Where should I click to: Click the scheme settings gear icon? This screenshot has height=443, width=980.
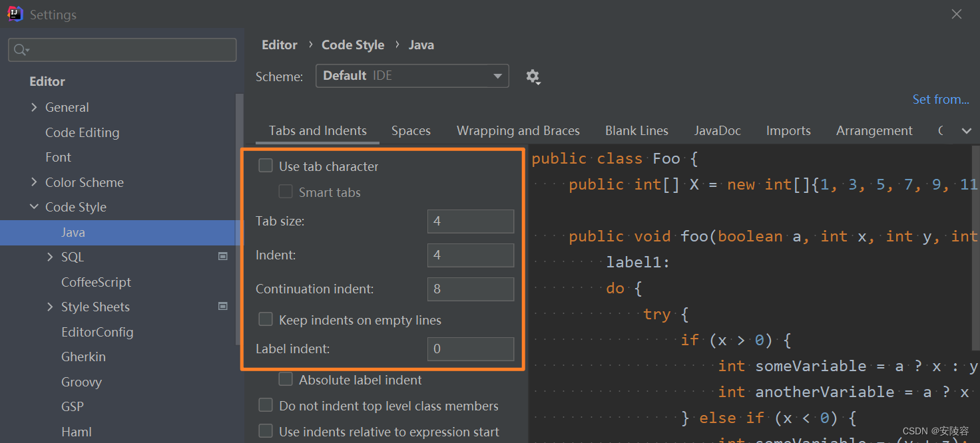532,76
